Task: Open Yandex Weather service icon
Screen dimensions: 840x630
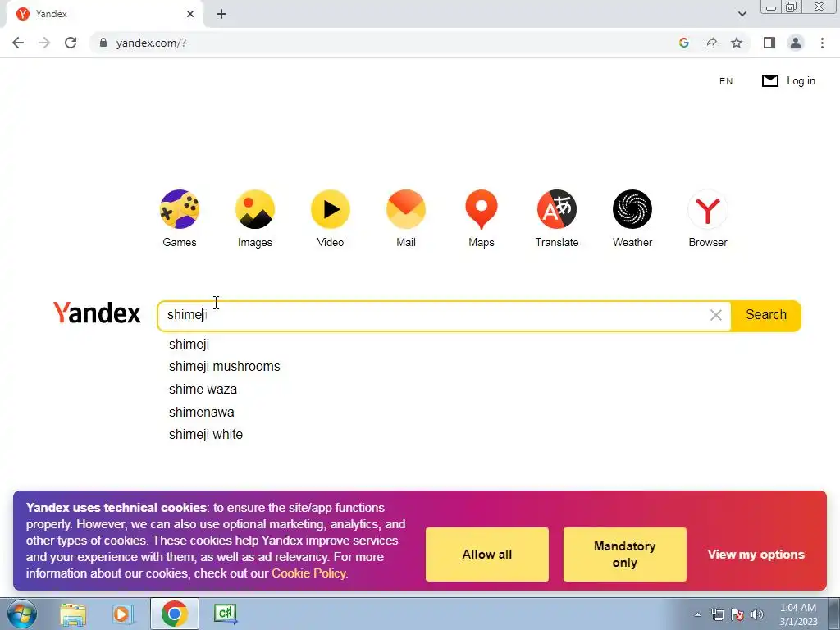Action: [x=632, y=209]
